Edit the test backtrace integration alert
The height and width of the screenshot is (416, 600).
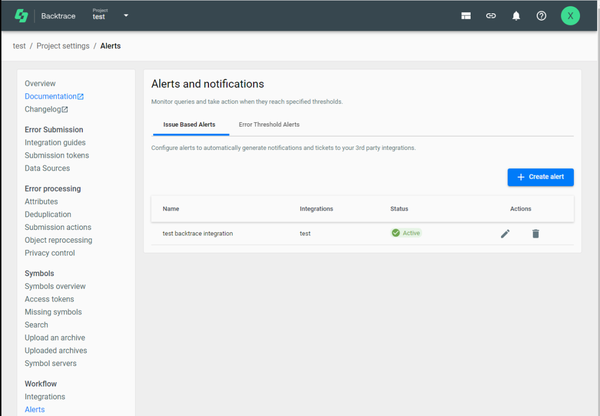coord(505,233)
